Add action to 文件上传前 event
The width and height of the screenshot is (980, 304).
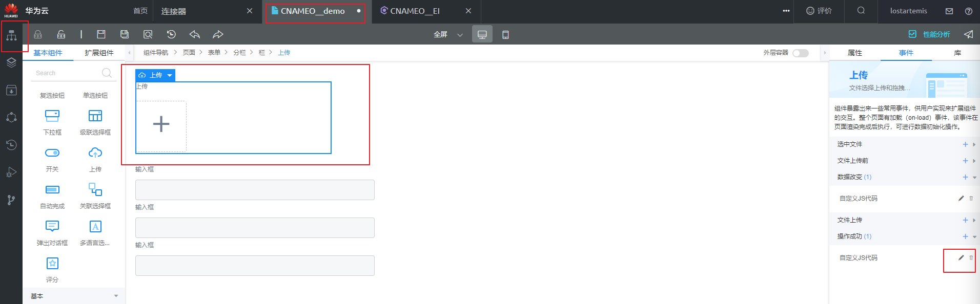coord(965,161)
